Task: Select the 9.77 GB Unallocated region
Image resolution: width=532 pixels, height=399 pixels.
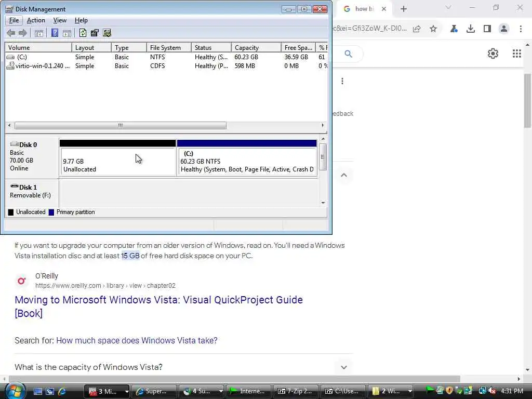Action: [x=118, y=158]
